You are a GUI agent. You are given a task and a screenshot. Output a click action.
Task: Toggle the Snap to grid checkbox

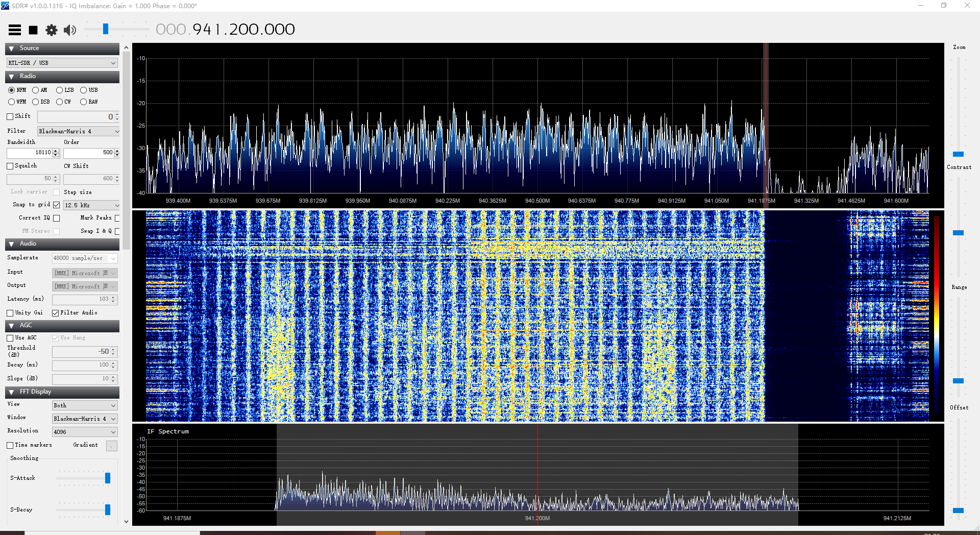pos(57,205)
